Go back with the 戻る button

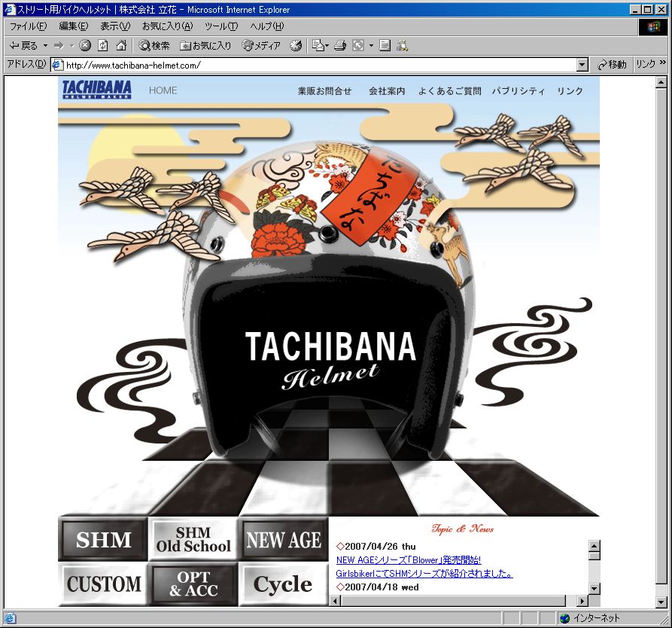(23, 45)
